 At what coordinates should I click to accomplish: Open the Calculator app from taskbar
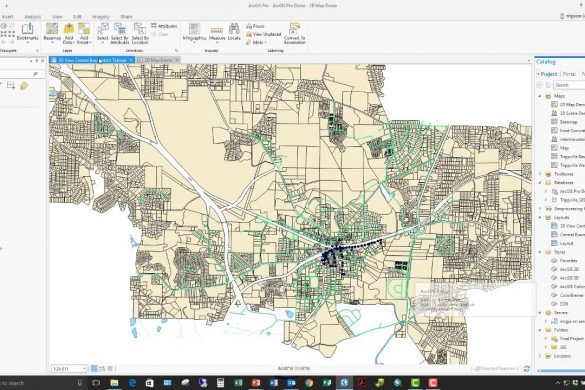[220, 383]
